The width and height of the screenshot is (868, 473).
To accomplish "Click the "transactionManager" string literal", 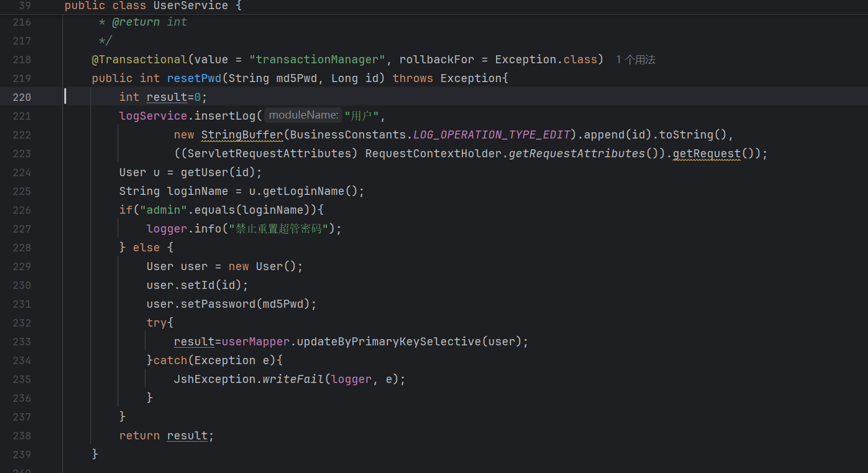I will 317,59.
